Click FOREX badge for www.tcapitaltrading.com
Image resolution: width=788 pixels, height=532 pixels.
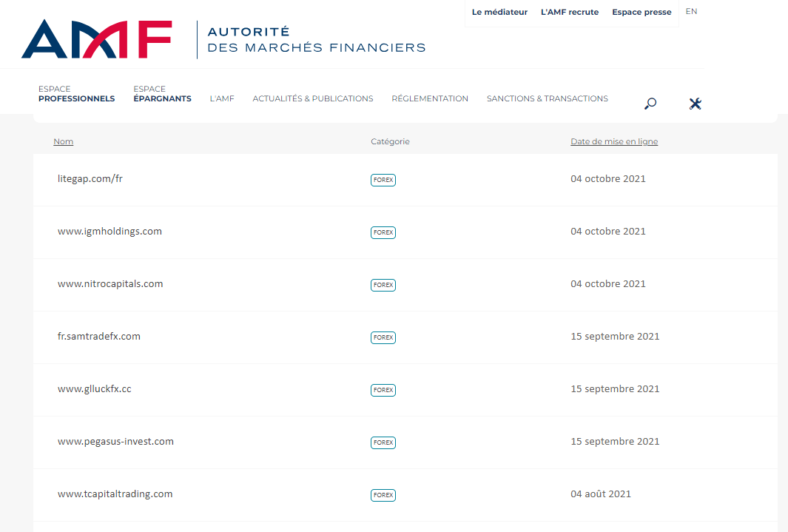pos(383,495)
